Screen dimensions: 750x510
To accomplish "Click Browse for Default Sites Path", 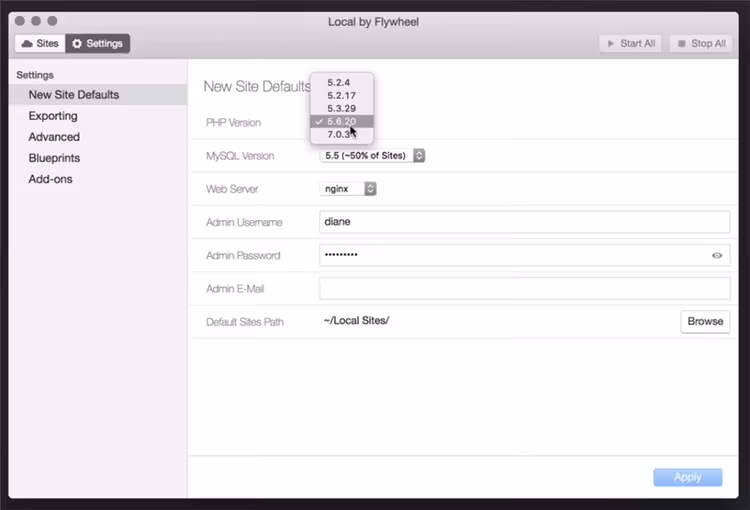I will click(705, 322).
